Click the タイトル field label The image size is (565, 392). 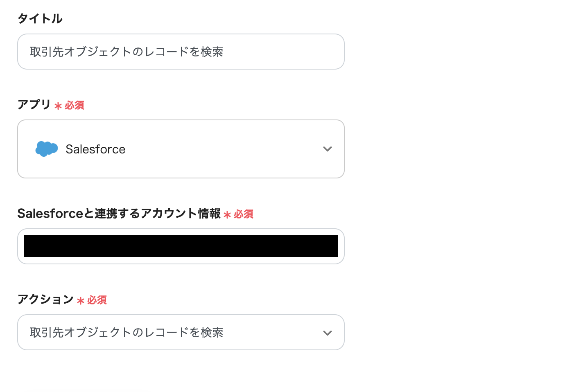(x=40, y=18)
